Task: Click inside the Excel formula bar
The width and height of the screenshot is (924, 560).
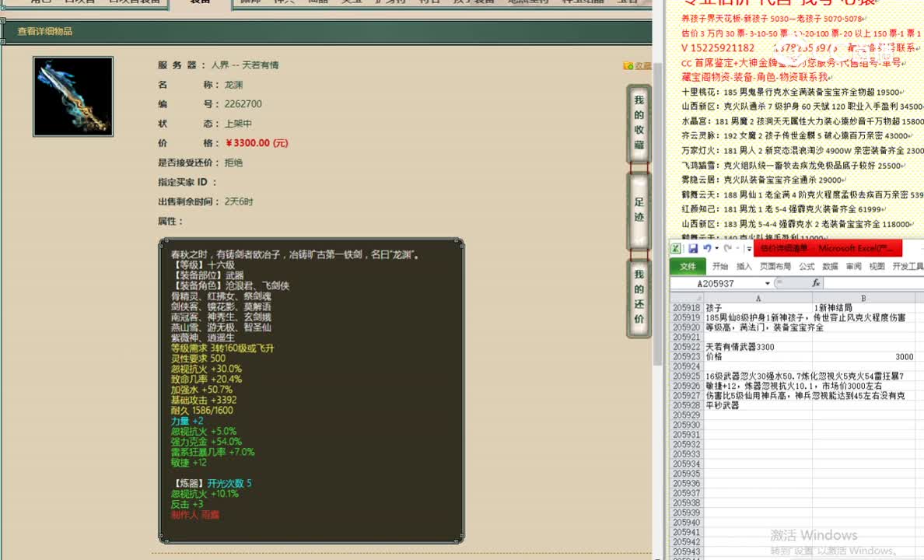Action: (874, 284)
